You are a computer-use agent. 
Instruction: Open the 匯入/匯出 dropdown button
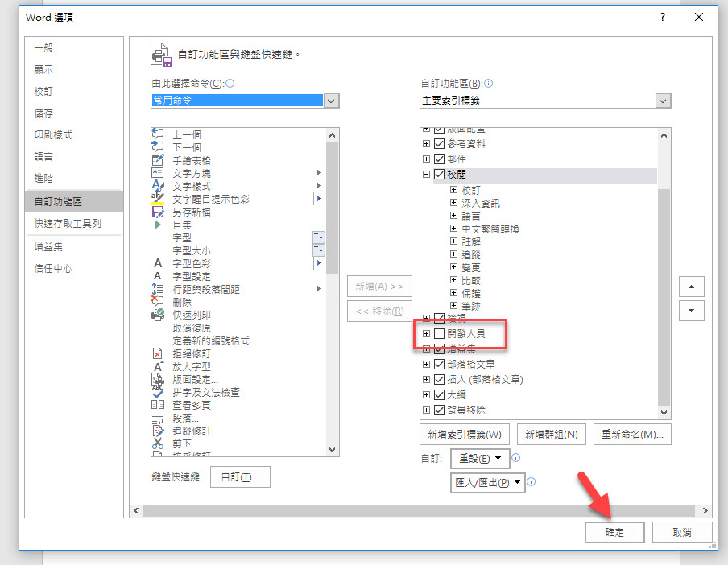coord(487,482)
